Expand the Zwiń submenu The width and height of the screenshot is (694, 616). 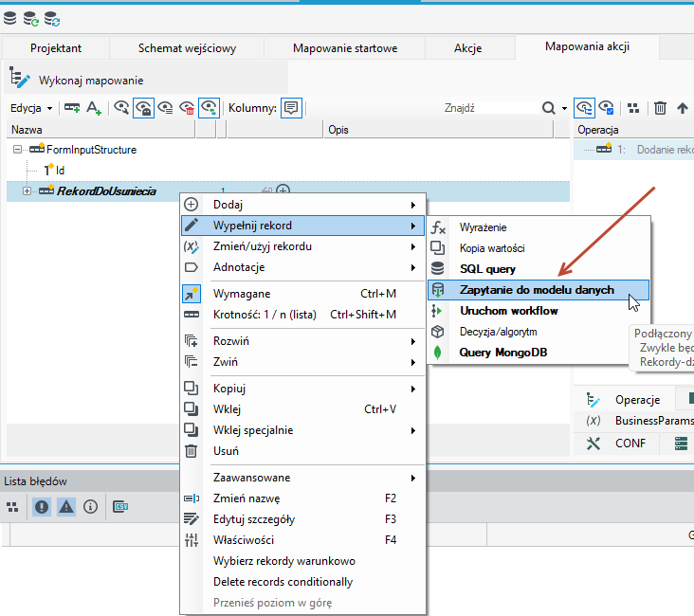(302, 362)
